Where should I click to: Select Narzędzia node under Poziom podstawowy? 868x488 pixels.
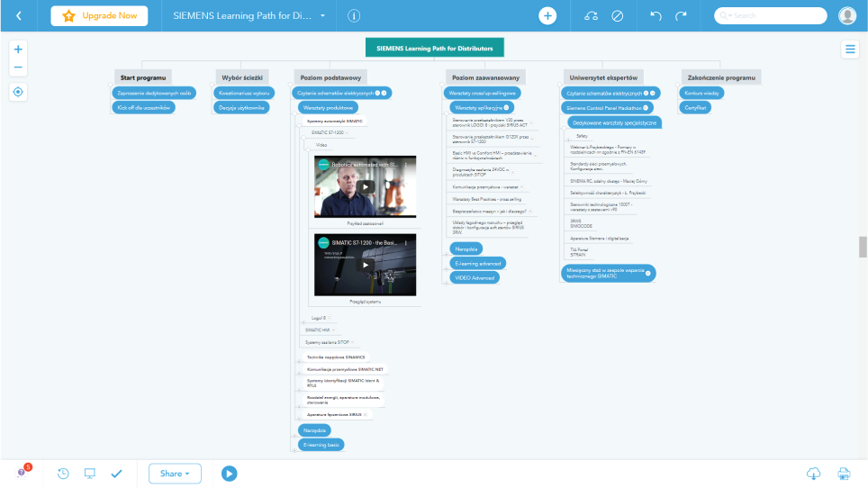[314, 429]
